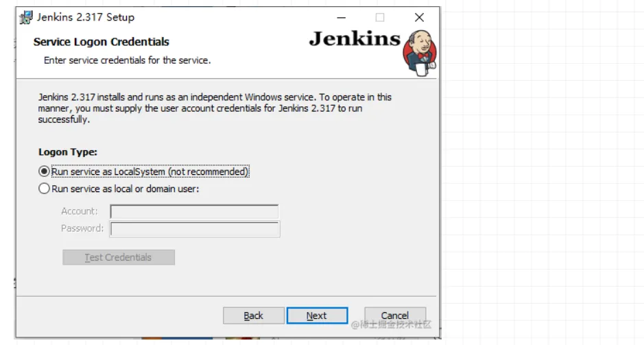Click the Service Logon Credentials heading
The height and width of the screenshot is (345, 644).
pos(101,42)
